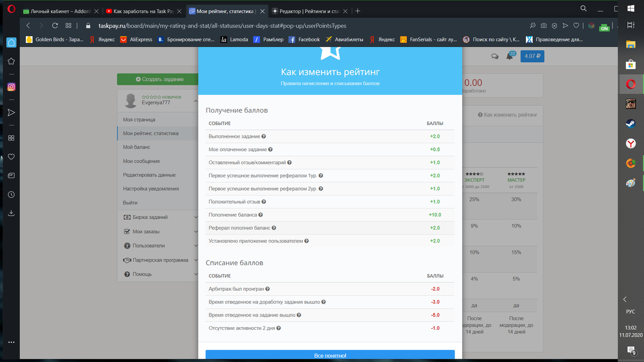644x362 pixels.
Task: Collapse Evgeniya777 profile menu chevron
Action: (195, 101)
